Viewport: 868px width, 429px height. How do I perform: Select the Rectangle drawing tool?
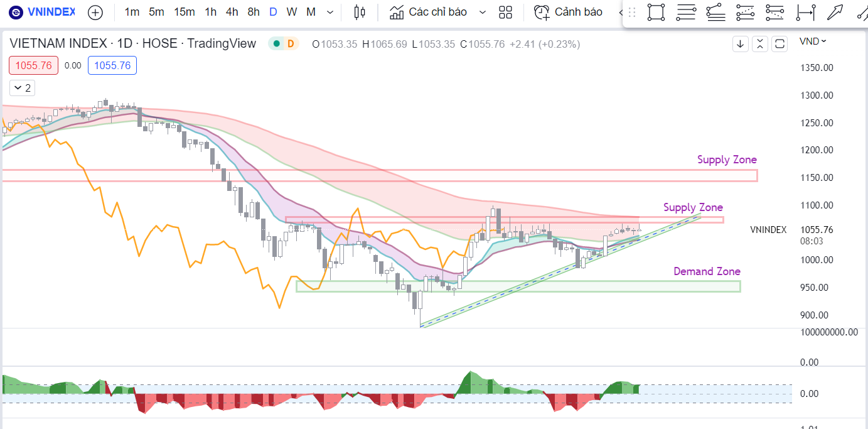[x=656, y=12]
